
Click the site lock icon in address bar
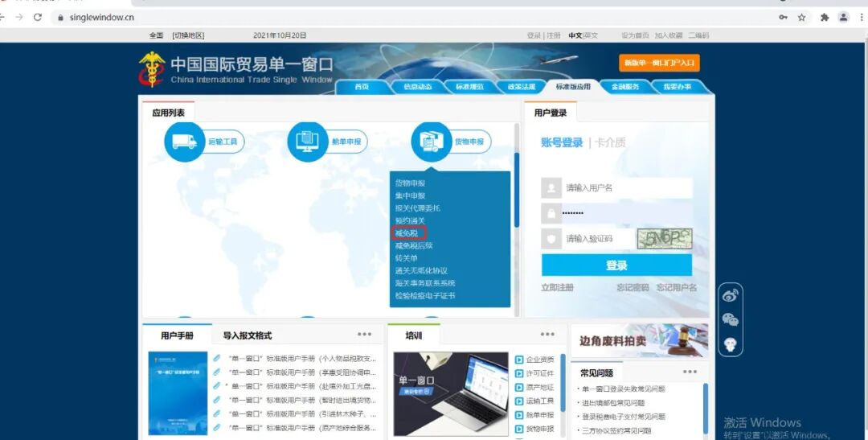(x=60, y=17)
